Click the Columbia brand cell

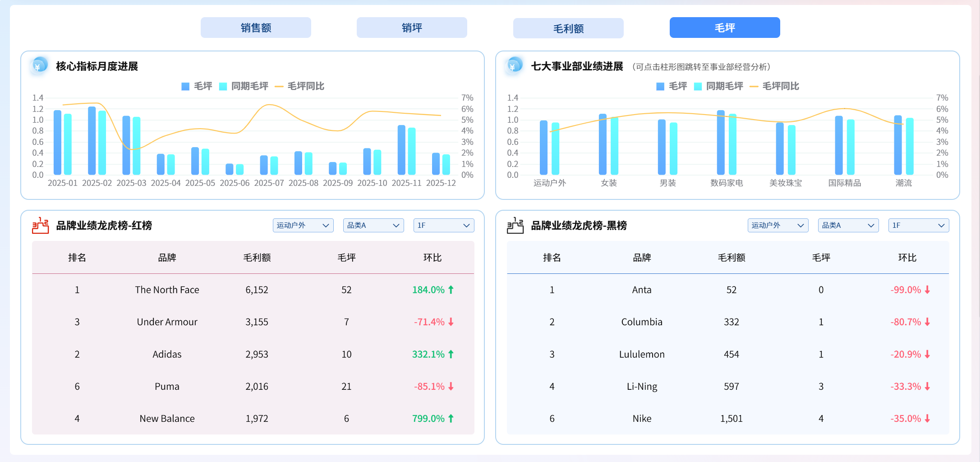pyautogui.click(x=642, y=322)
